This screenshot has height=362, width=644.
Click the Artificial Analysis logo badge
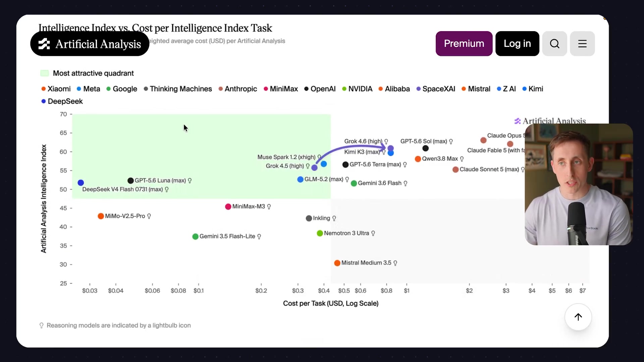pos(90,44)
